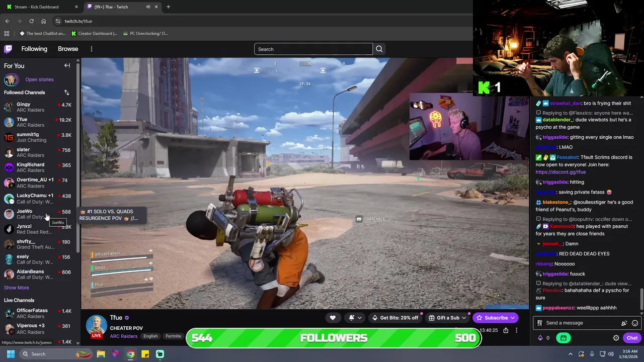Open the chat settings gear
Screen dimensions: 644x362
616,338
